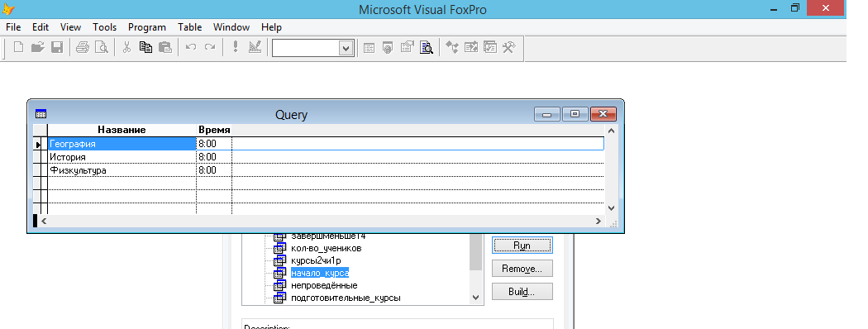Click project list scroll down arrow
This screenshot has height=329, width=868.
click(x=475, y=298)
